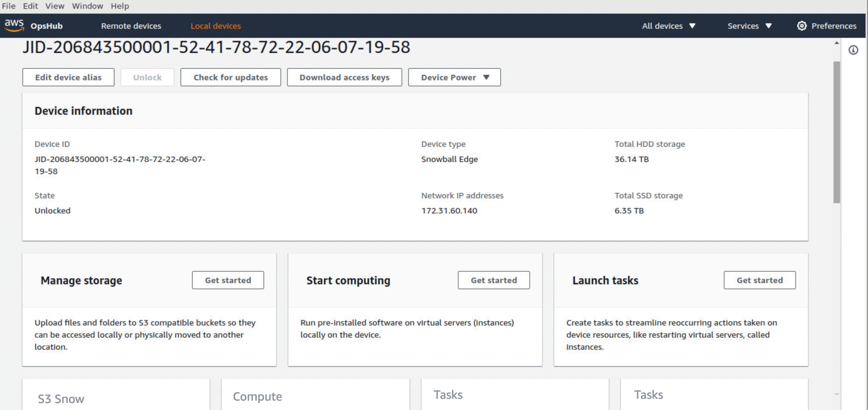Click the Manage storage heading

81,280
